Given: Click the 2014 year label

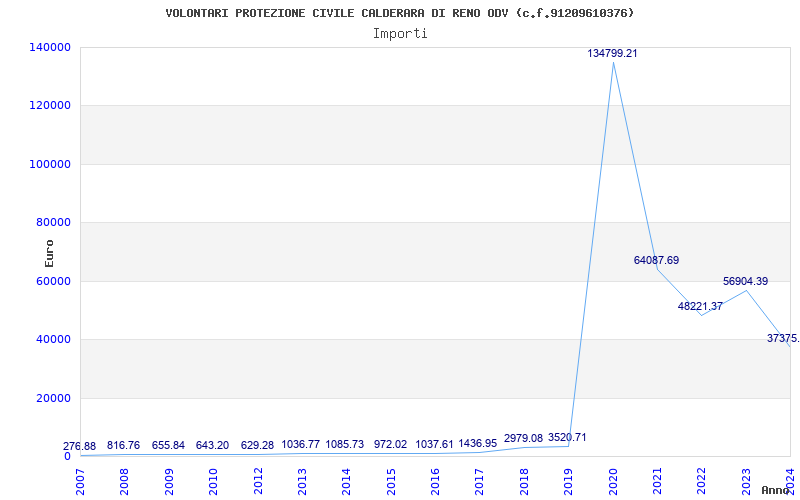Looking at the screenshot, I should 346,482.
